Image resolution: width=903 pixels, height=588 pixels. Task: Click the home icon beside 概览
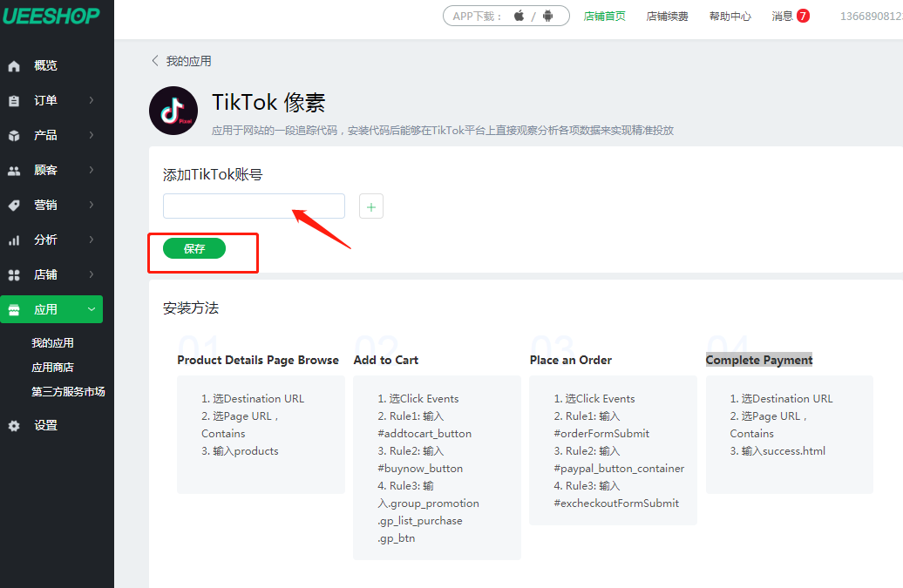tap(15, 66)
